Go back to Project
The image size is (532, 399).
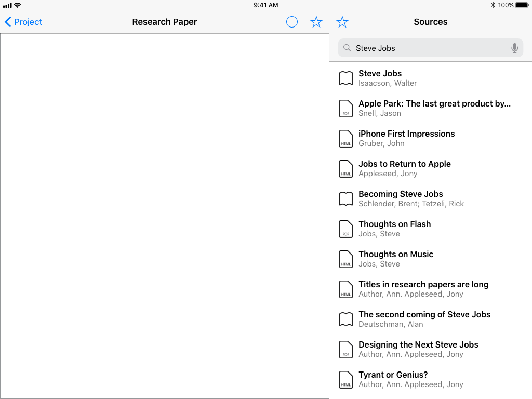tap(23, 22)
